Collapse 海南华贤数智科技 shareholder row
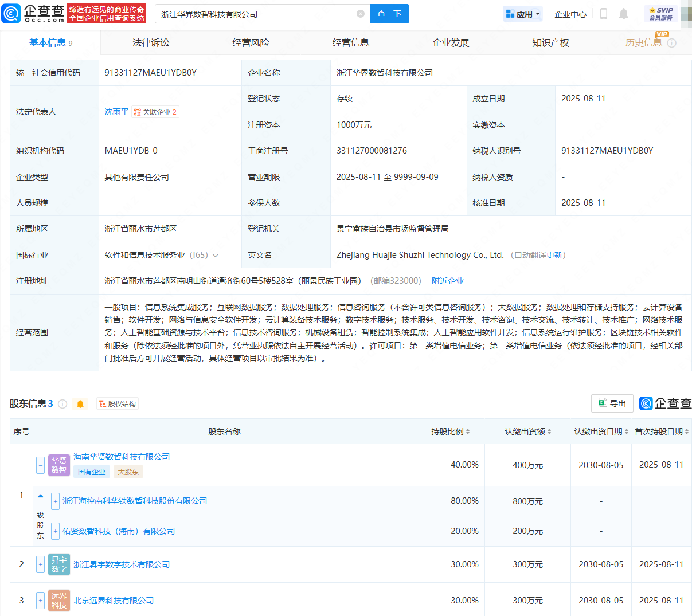 (40, 465)
